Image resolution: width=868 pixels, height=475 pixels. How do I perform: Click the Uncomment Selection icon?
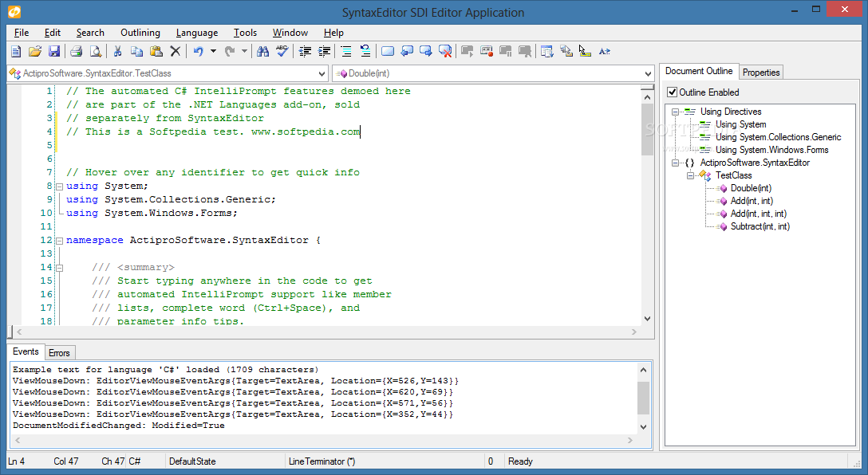coord(365,52)
